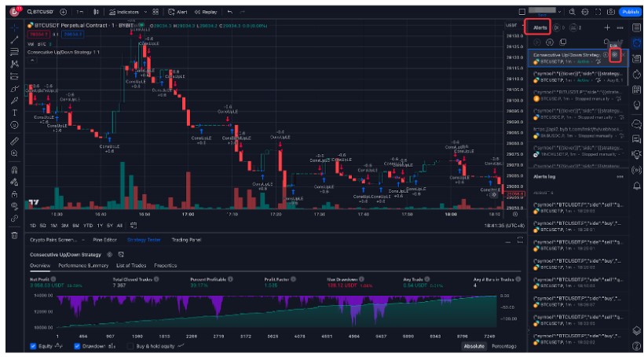The height and width of the screenshot is (357, 644).
Task: Enter fullscreen chart mode
Action: coord(598,12)
